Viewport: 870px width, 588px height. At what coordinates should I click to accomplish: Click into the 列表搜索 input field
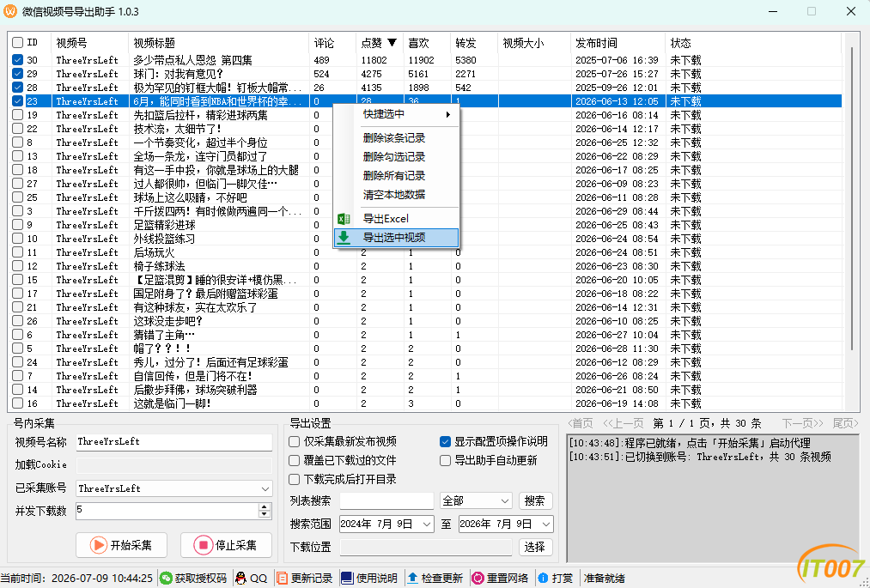point(386,500)
